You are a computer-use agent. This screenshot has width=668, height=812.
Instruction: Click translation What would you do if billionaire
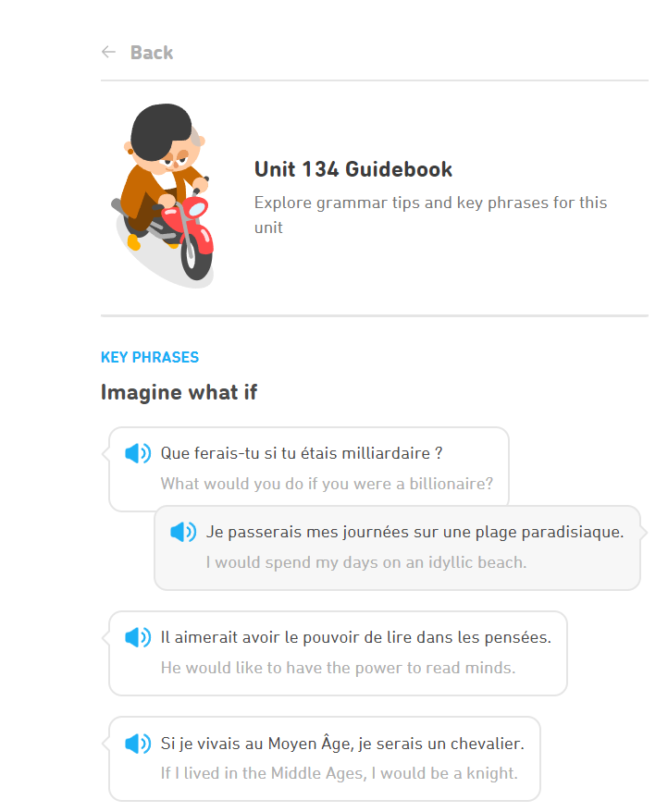327,484
